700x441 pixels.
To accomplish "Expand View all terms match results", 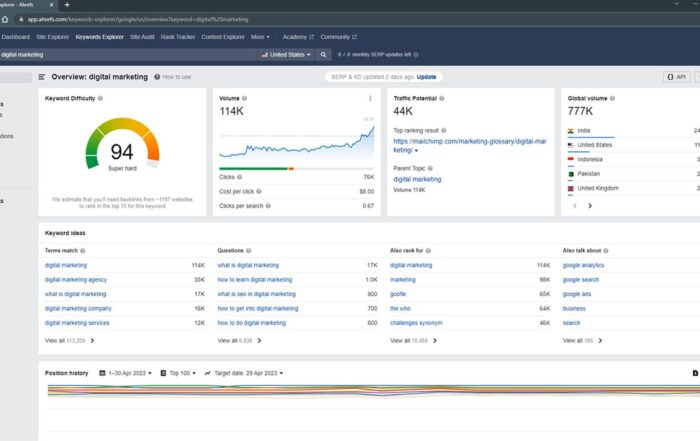I will click(69, 341).
